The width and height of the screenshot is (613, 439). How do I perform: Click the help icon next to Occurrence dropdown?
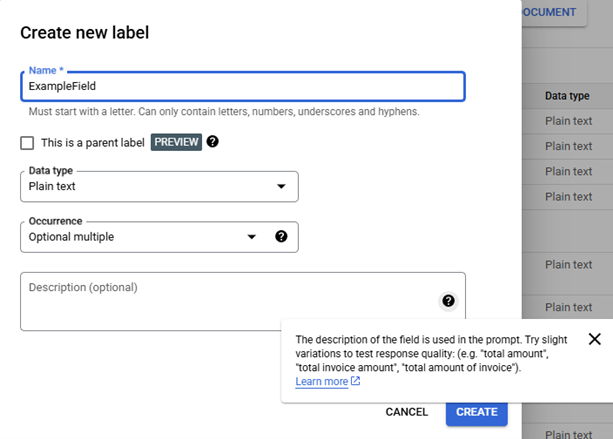pos(281,237)
